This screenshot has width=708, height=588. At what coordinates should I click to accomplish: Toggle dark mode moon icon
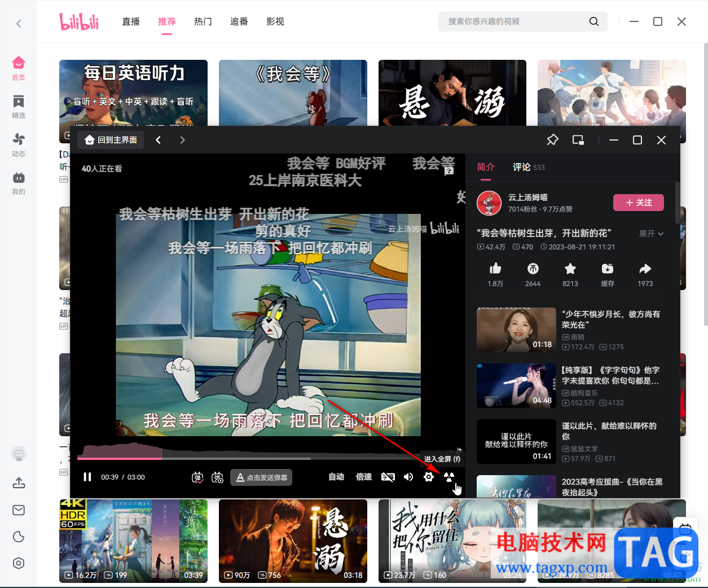[x=19, y=537]
